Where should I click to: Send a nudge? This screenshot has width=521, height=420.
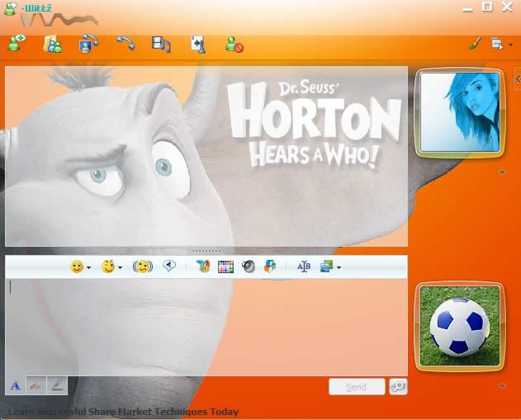click(143, 267)
